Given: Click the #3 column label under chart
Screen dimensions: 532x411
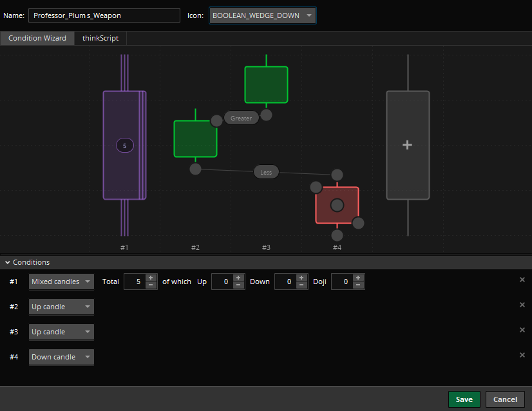Looking at the screenshot, I should point(267,247).
